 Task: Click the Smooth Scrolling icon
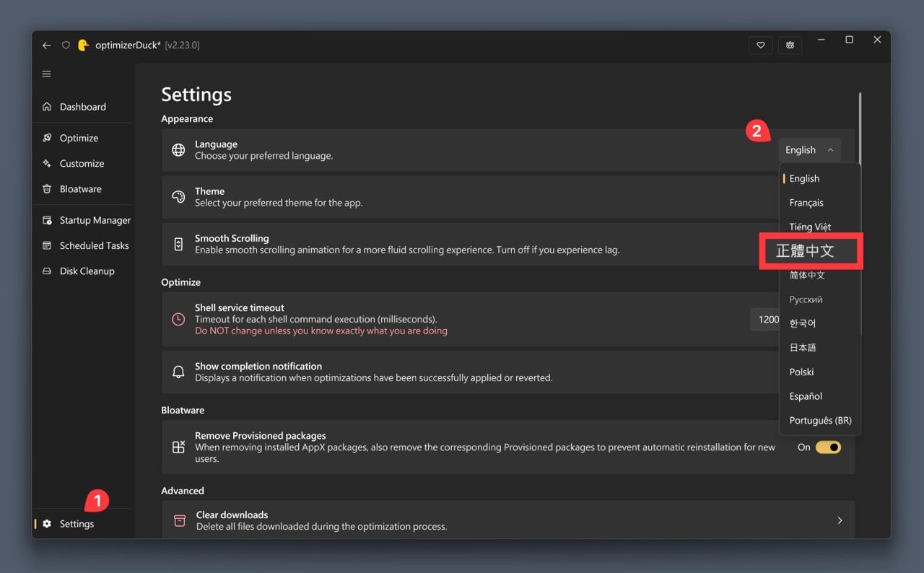178,244
